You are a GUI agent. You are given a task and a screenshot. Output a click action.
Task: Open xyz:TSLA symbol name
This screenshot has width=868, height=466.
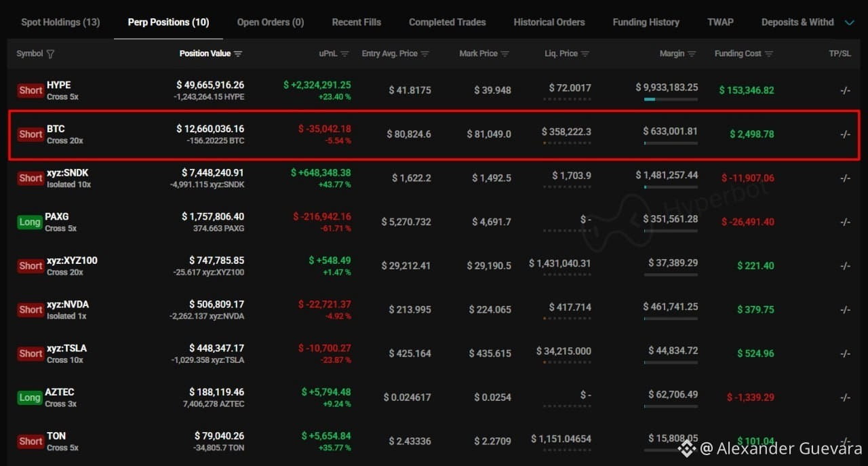pyautogui.click(x=66, y=348)
